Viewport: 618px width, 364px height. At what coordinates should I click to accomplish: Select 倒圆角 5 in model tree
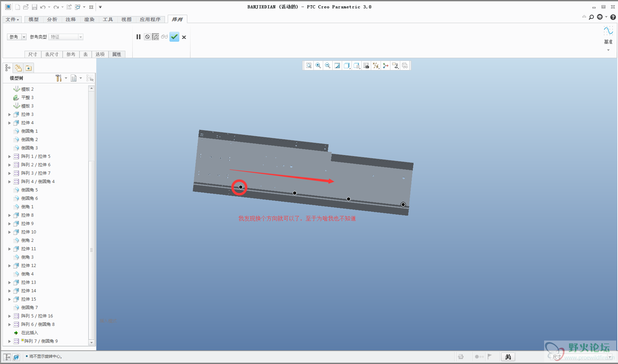tap(29, 190)
